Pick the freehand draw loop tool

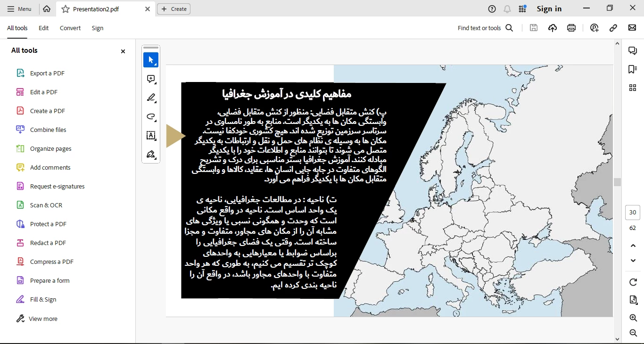[151, 116]
